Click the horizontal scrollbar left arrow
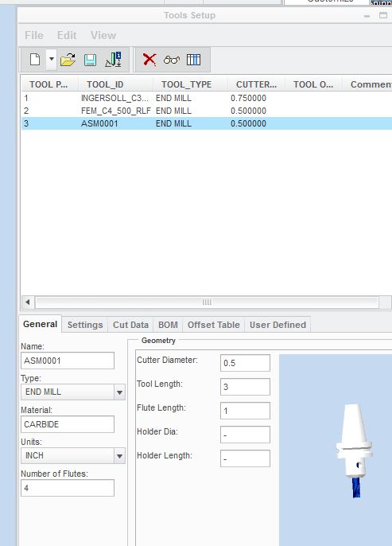This screenshot has width=392, height=546. pyautogui.click(x=28, y=302)
